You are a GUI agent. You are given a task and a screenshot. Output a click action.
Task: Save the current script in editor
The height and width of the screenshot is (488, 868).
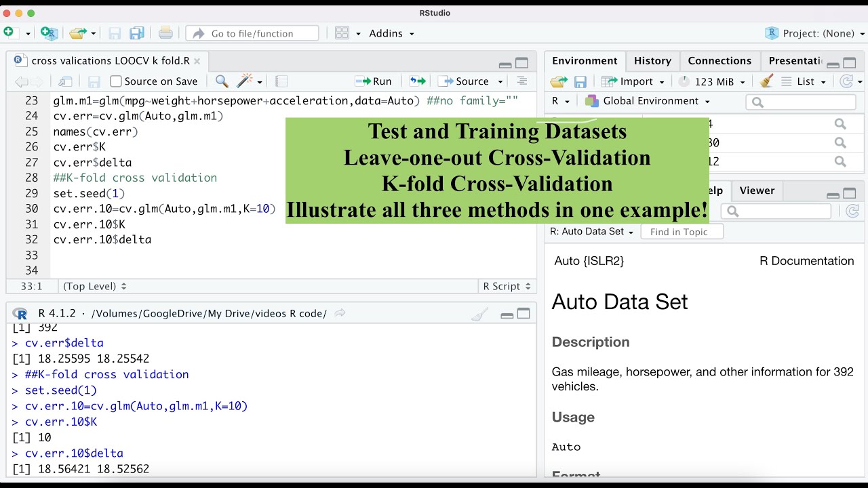pos(94,81)
